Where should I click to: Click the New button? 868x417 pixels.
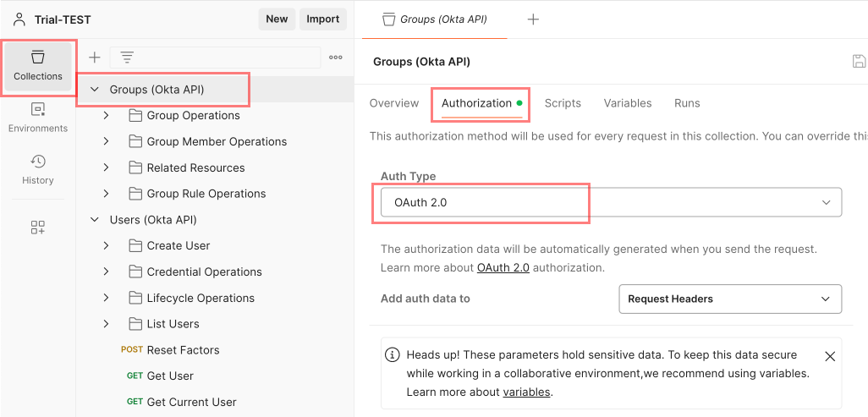pos(277,19)
